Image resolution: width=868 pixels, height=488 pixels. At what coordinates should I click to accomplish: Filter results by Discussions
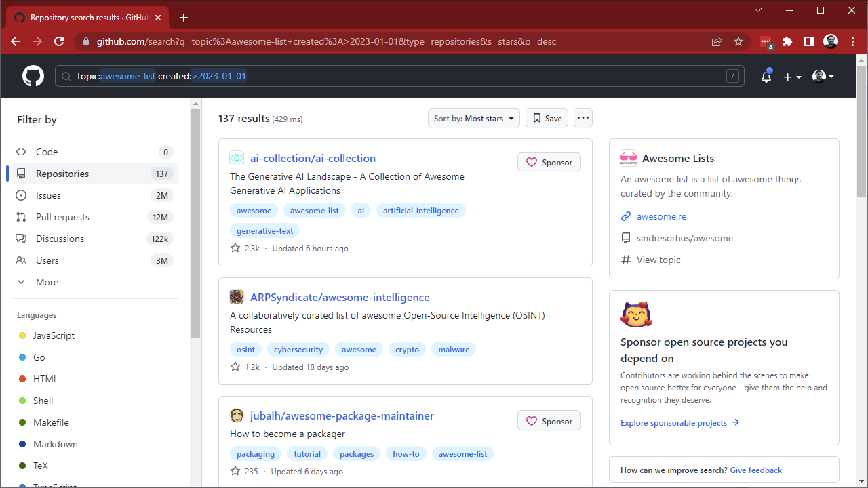click(95, 239)
